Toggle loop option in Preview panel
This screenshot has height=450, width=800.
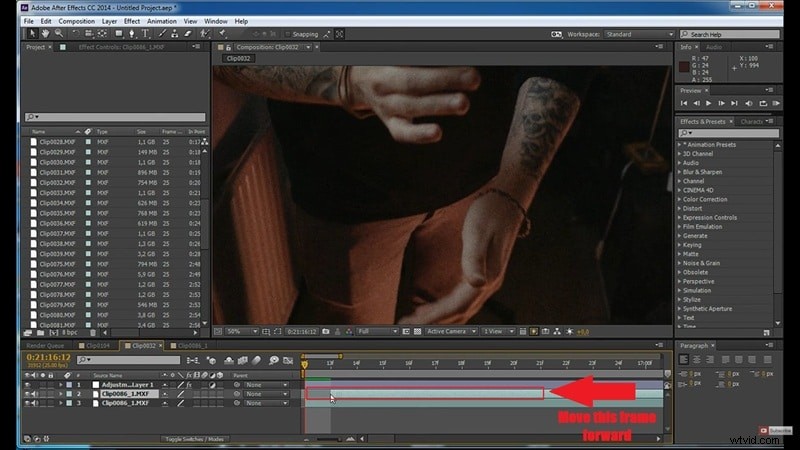click(x=763, y=103)
